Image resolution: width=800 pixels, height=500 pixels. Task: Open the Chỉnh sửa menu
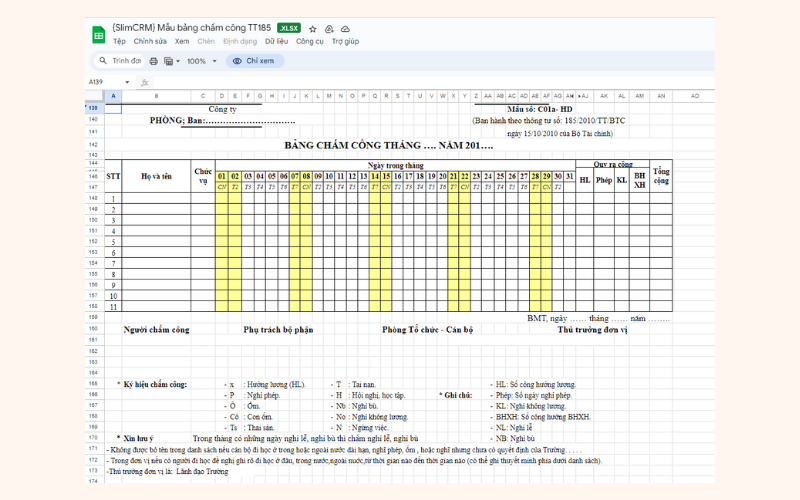coord(150,42)
